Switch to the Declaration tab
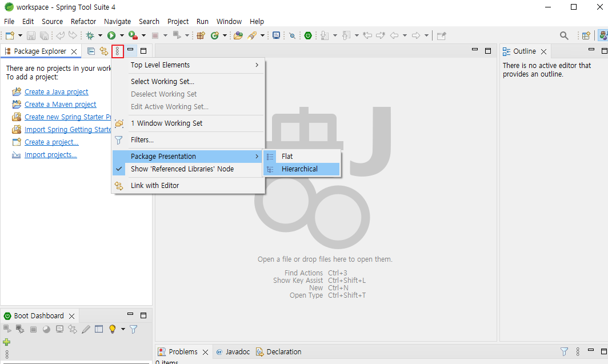The width and height of the screenshot is (608, 364). pyautogui.click(x=279, y=351)
